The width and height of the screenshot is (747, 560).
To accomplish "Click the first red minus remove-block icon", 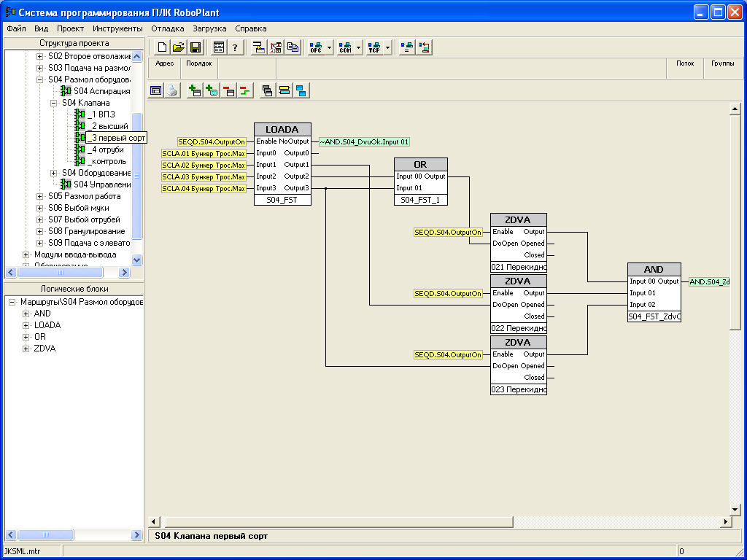I will 228,90.
